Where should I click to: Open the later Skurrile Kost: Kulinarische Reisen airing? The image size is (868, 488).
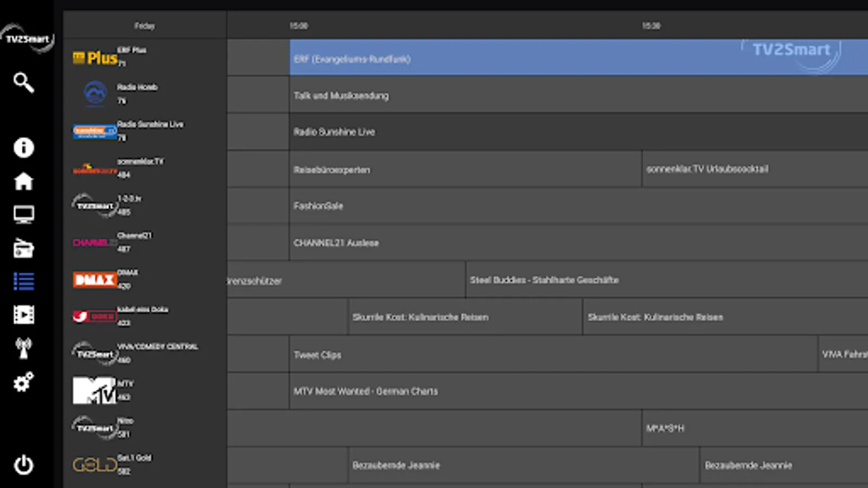(726, 317)
